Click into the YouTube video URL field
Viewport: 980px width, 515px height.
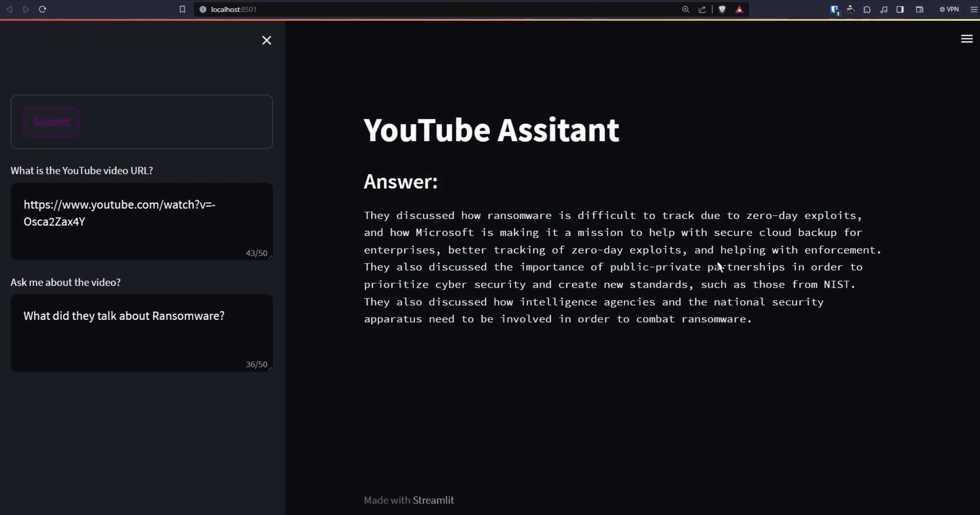(x=141, y=222)
